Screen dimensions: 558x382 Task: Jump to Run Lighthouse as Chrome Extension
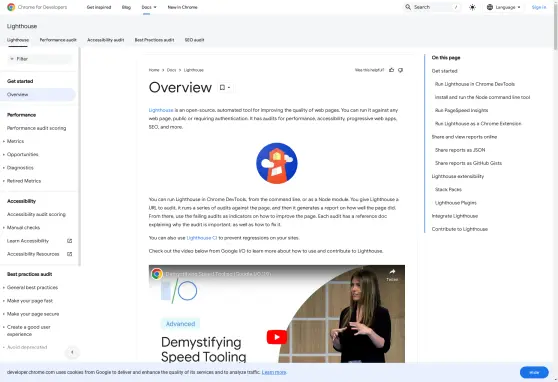[478, 124]
